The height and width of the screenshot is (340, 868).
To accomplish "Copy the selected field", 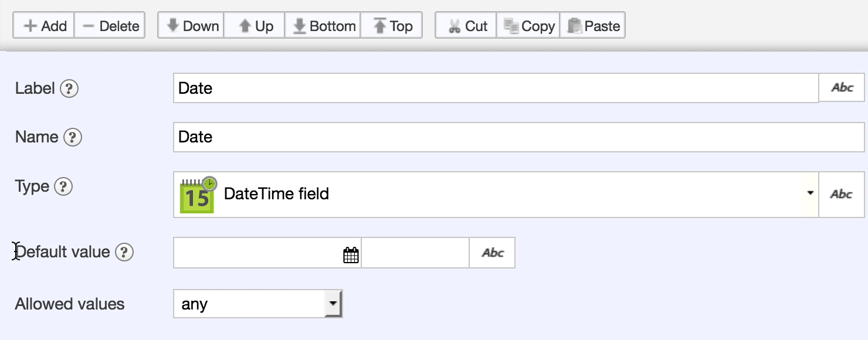I will 528,26.
